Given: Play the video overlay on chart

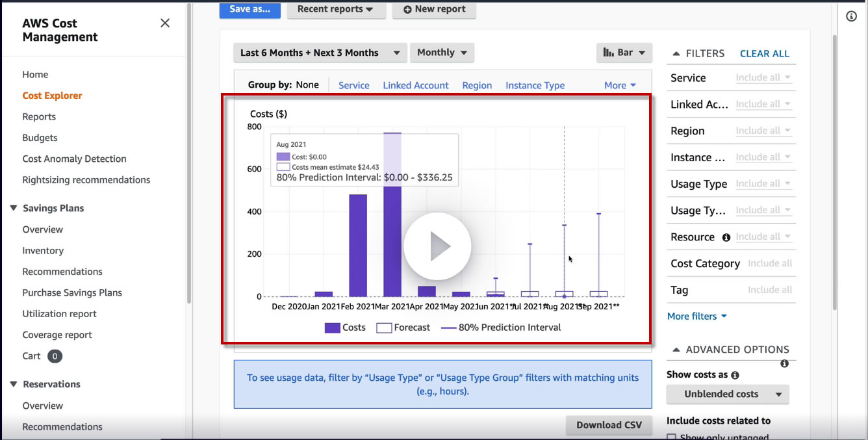Looking at the screenshot, I should pos(437,246).
